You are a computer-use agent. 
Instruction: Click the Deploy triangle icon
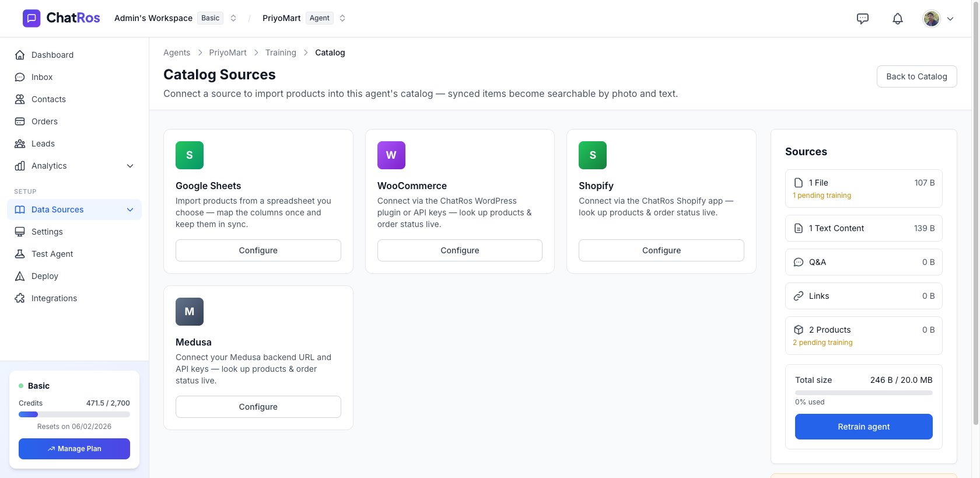point(20,276)
